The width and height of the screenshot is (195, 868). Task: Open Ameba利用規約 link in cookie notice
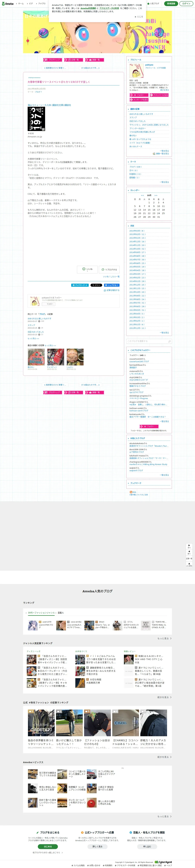[88, 8]
